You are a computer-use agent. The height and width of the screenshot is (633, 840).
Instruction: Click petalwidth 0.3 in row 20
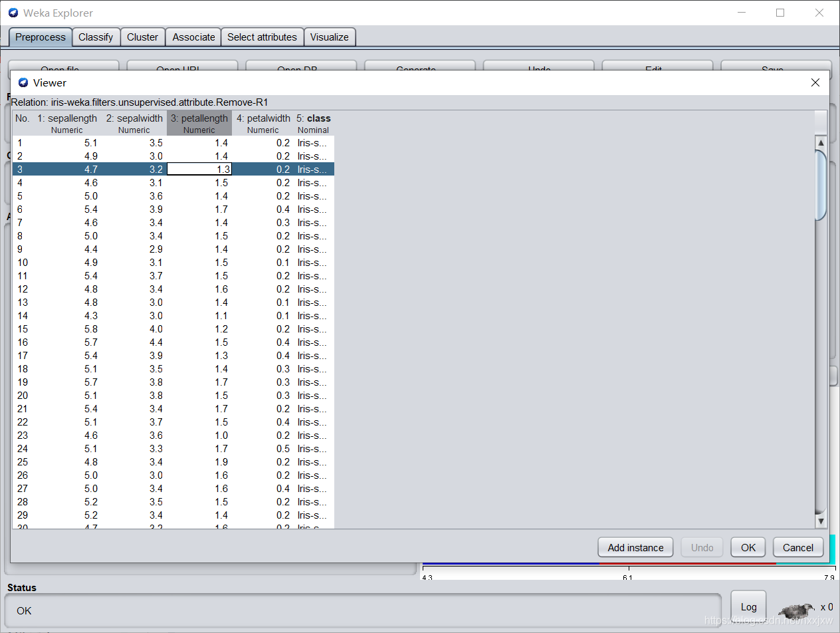[263, 396]
